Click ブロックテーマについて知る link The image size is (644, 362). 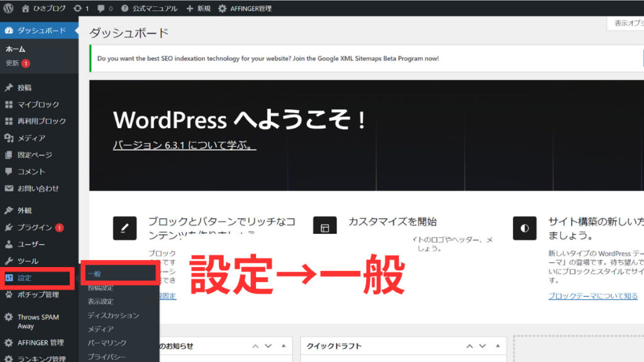[x=593, y=296]
